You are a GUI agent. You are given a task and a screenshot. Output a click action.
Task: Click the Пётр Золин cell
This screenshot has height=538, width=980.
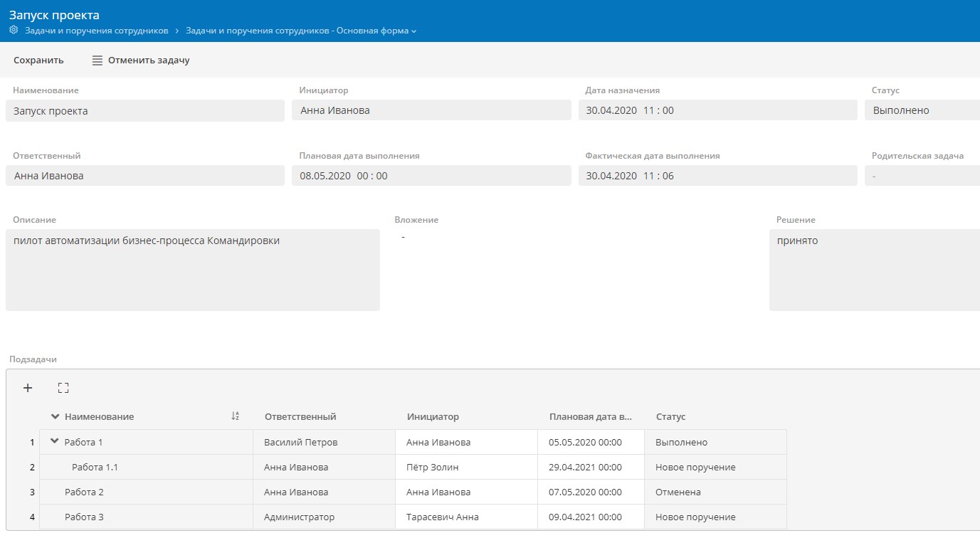pos(466,468)
